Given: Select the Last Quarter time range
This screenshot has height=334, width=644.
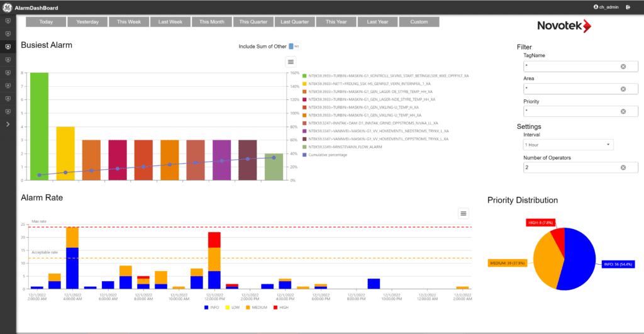Looking at the screenshot, I should pos(295,22).
